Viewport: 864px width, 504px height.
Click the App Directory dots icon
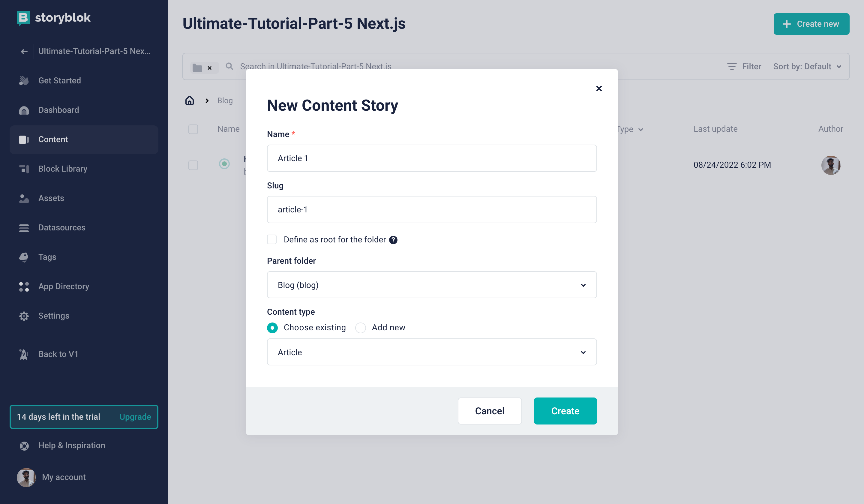[x=24, y=286]
